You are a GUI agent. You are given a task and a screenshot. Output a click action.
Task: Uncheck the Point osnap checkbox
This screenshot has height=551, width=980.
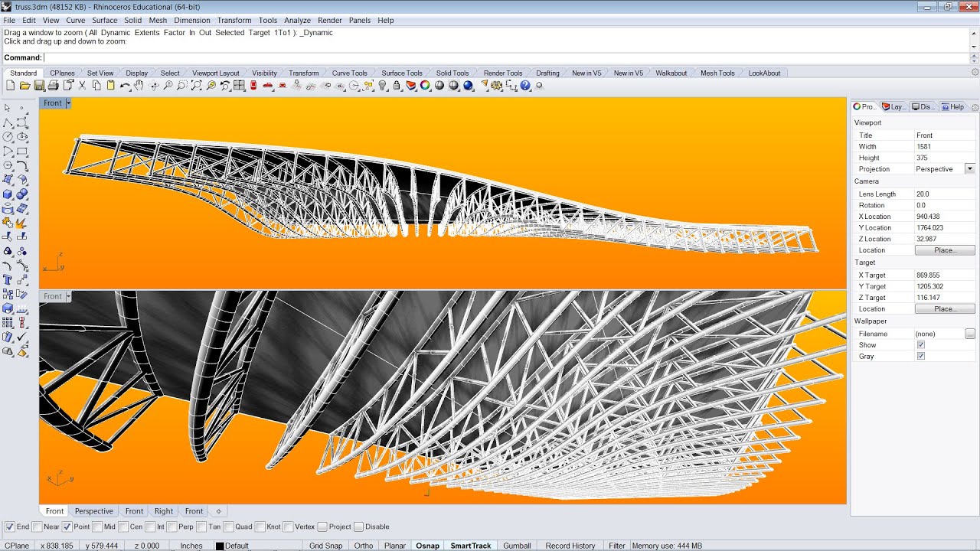tap(67, 527)
